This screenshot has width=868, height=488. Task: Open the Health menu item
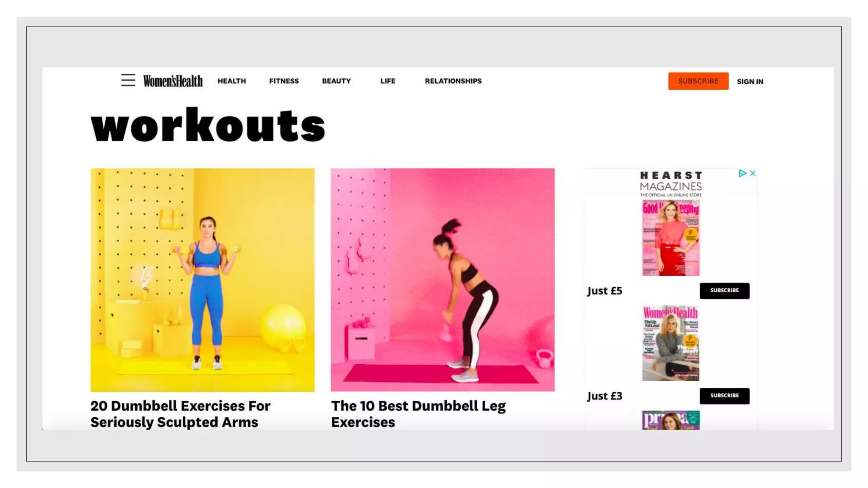[x=231, y=81]
